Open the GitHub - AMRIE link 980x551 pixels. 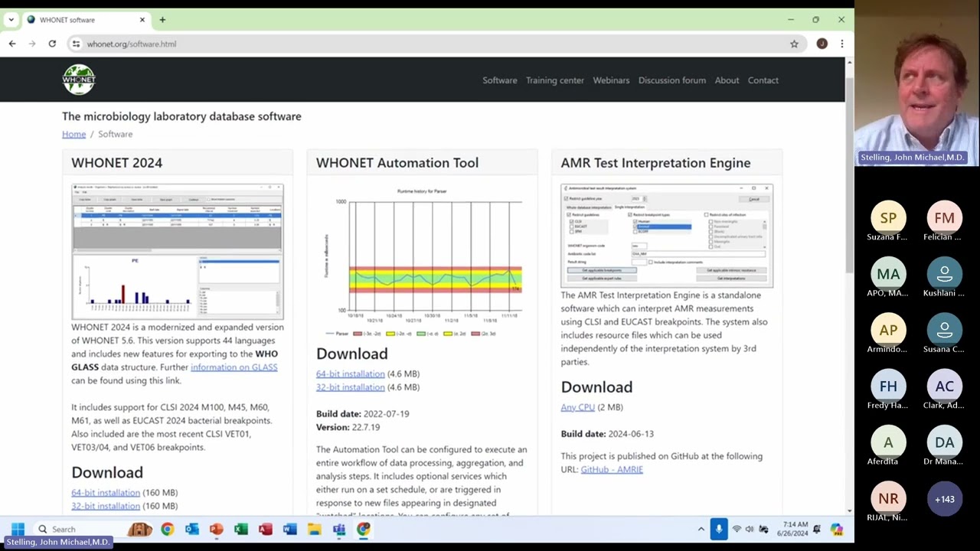612,469
